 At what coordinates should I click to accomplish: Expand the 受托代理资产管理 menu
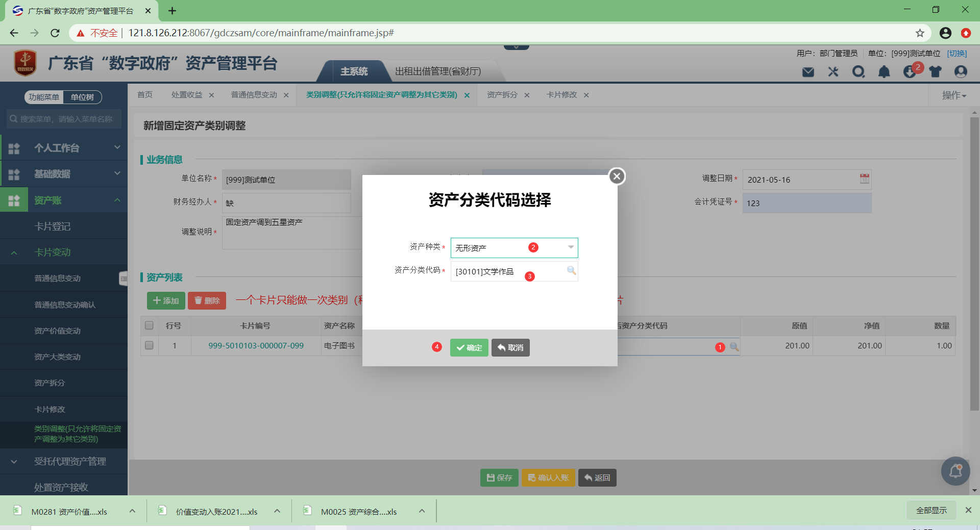click(64, 462)
